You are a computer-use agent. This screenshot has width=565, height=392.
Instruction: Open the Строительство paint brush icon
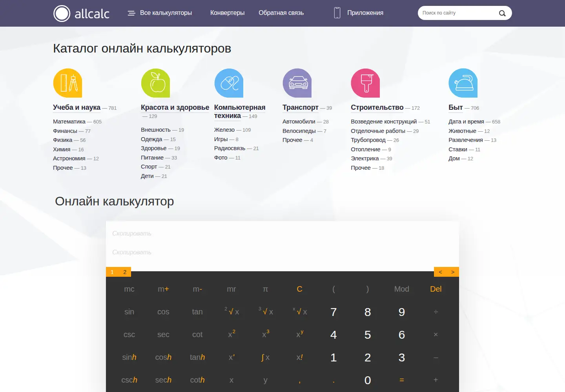point(365,83)
